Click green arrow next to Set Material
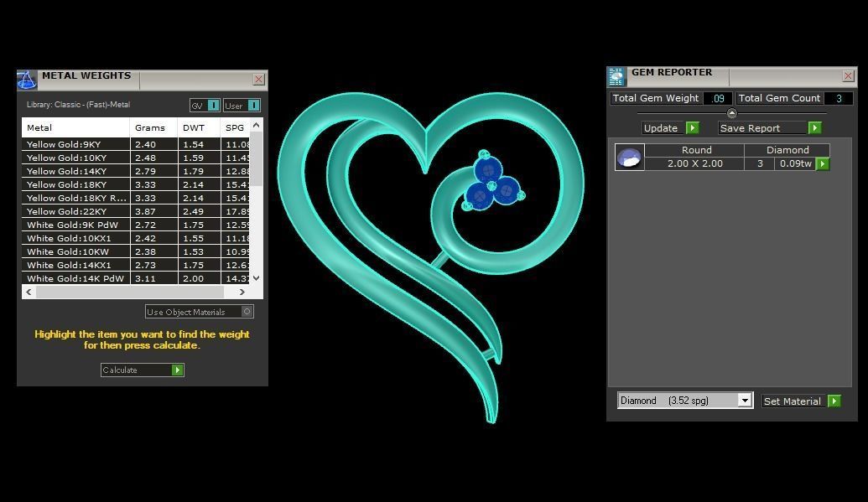 point(834,401)
